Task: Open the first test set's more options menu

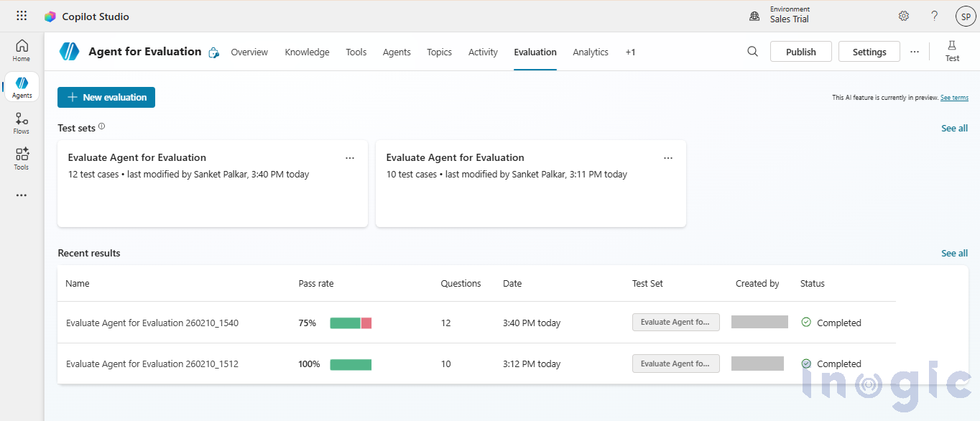Action: coord(350,157)
